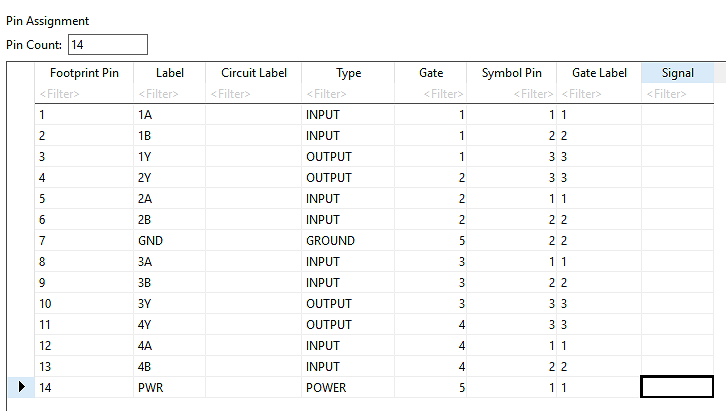The image size is (726, 411).
Task: Click the Gate column header
Action: [x=431, y=73]
